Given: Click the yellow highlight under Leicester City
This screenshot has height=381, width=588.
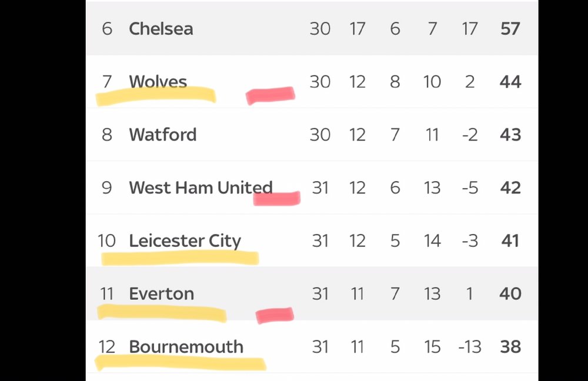Looking at the screenshot, I should point(180,258).
